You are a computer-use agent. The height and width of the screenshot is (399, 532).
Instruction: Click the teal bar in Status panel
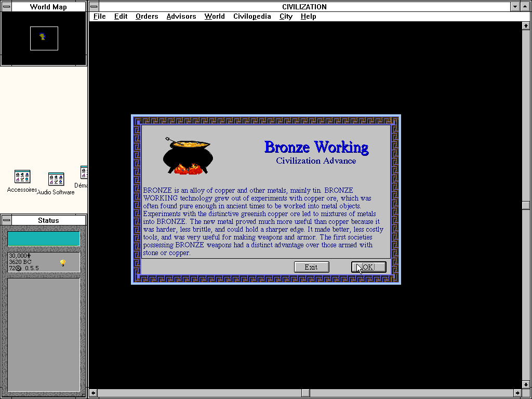[x=44, y=238]
